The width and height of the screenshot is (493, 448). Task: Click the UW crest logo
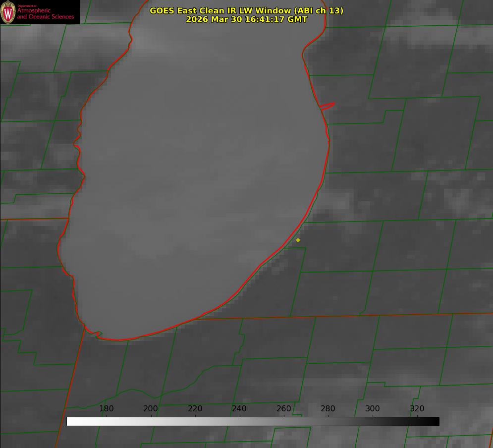[x=8, y=12]
